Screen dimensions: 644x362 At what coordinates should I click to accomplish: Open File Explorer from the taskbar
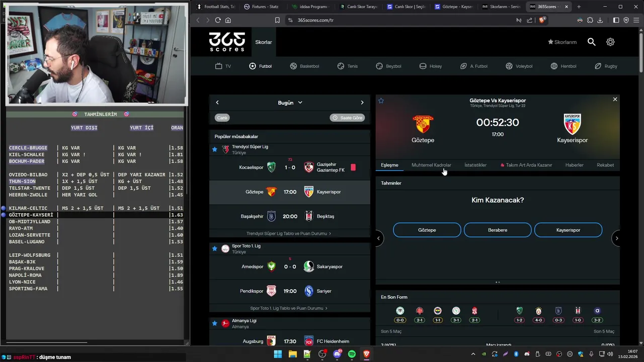tap(292, 354)
